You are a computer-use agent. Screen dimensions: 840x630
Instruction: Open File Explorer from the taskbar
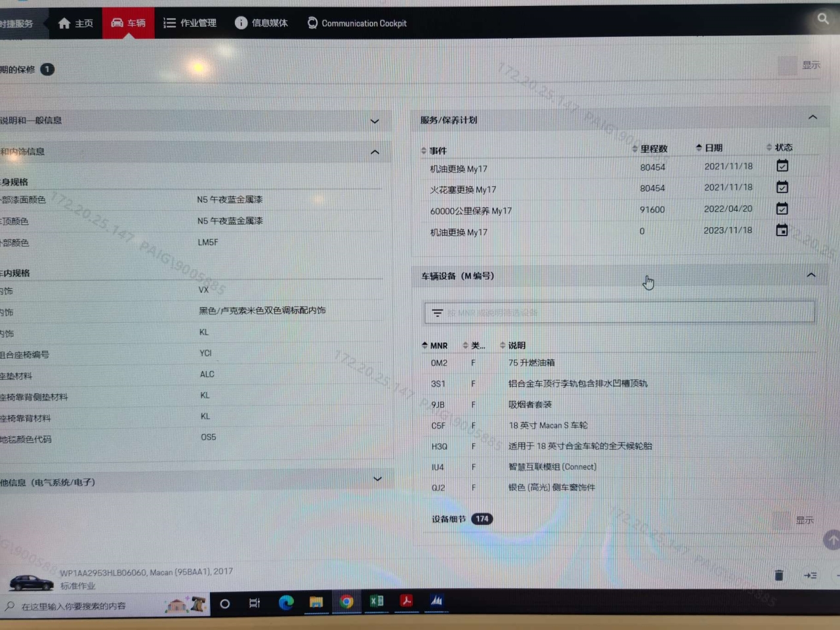316,602
